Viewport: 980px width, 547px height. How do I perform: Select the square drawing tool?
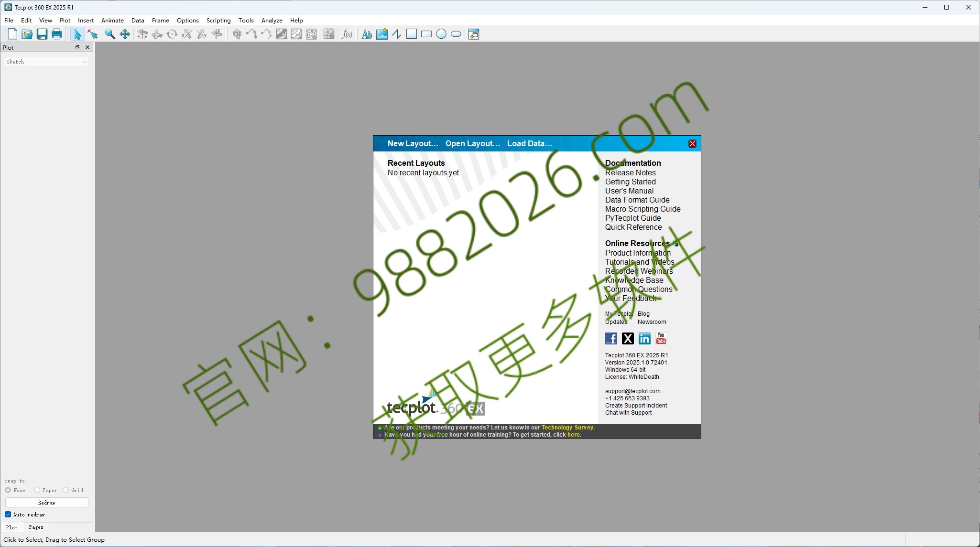click(412, 34)
